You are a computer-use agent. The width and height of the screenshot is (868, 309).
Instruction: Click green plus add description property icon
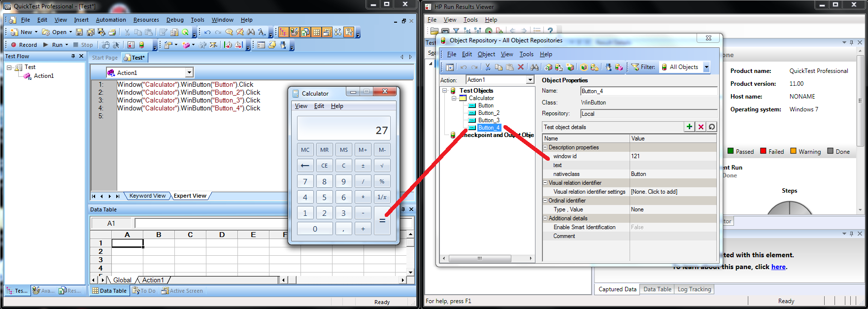(x=689, y=127)
